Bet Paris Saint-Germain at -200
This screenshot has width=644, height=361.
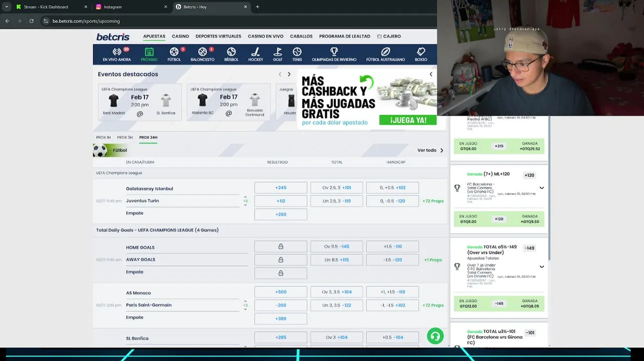pyautogui.click(x=281, y=305)
